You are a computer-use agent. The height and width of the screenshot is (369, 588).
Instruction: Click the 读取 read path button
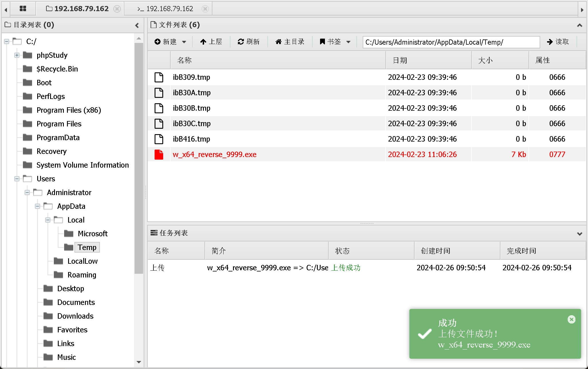[558, 42]
